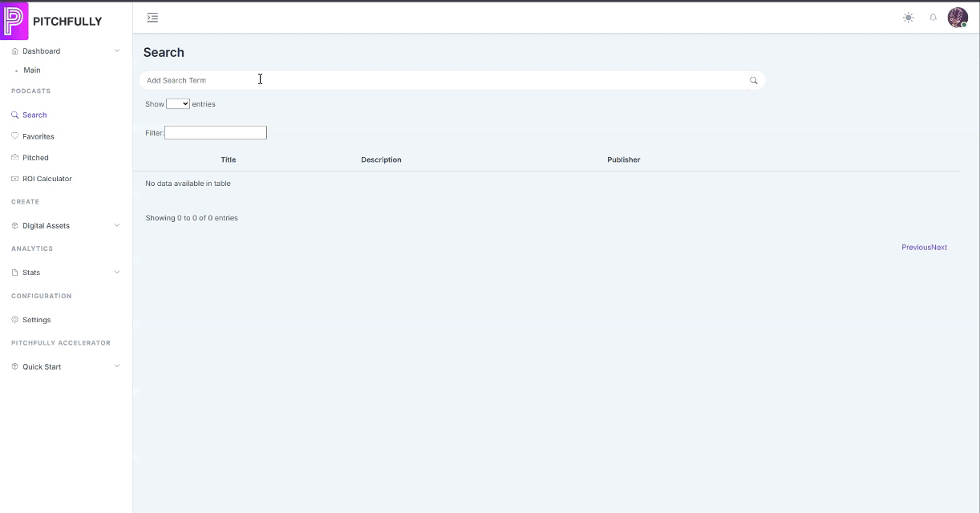Click the Digital Assets label
Screen dimensions: 980x513
(x=46, y=226)
